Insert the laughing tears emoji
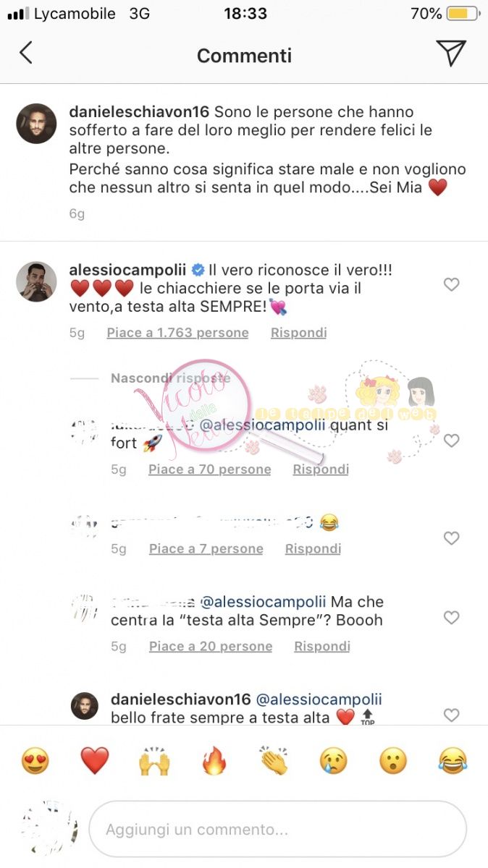The image size is (488, 868). pyautogui.click(x=453, y=761)
